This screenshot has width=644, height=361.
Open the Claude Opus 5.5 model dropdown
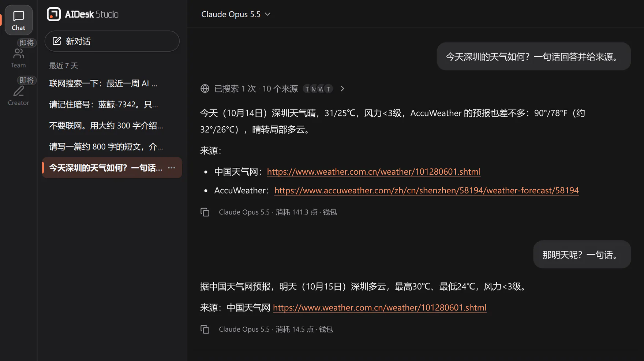tap(236, 14)
